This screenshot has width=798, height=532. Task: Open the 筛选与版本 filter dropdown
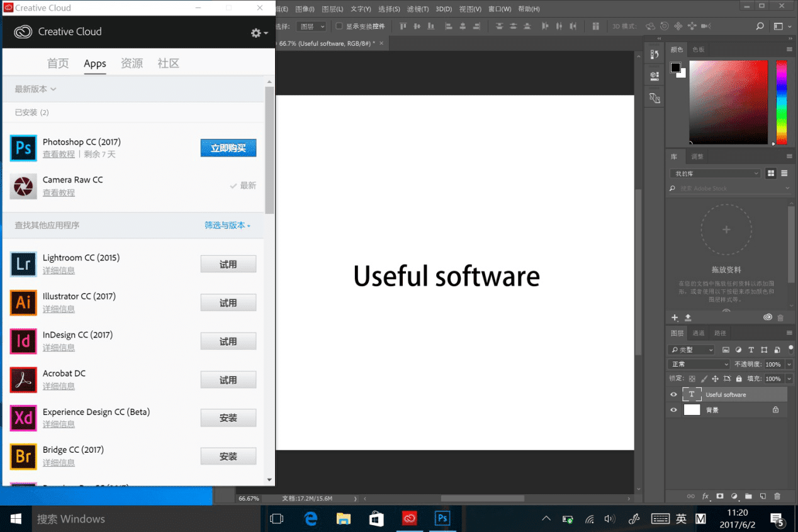227,225
